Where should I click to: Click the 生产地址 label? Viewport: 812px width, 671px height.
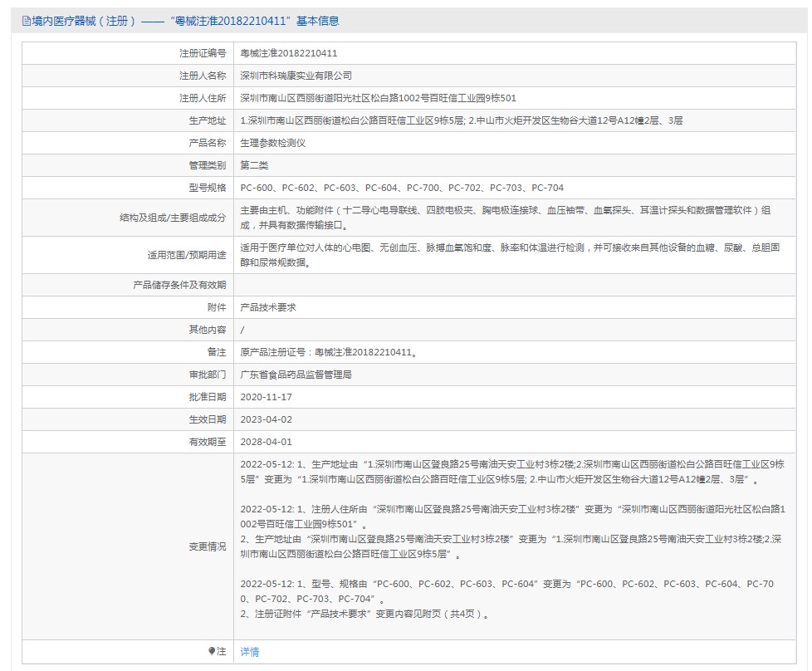[207, 120]
